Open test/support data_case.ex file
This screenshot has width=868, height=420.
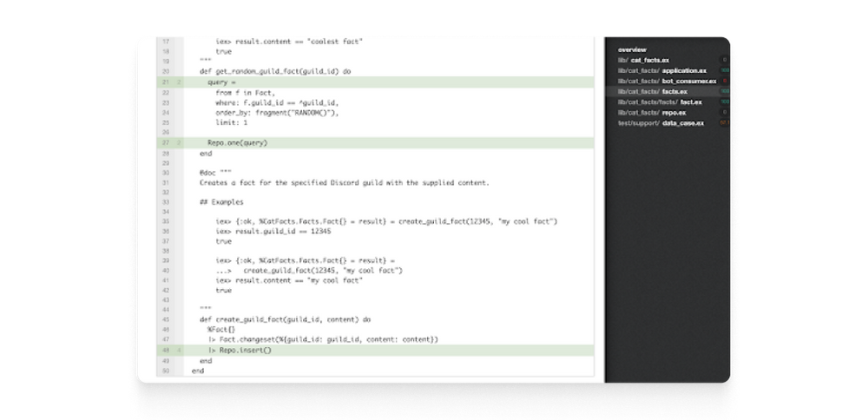point(661,123)
